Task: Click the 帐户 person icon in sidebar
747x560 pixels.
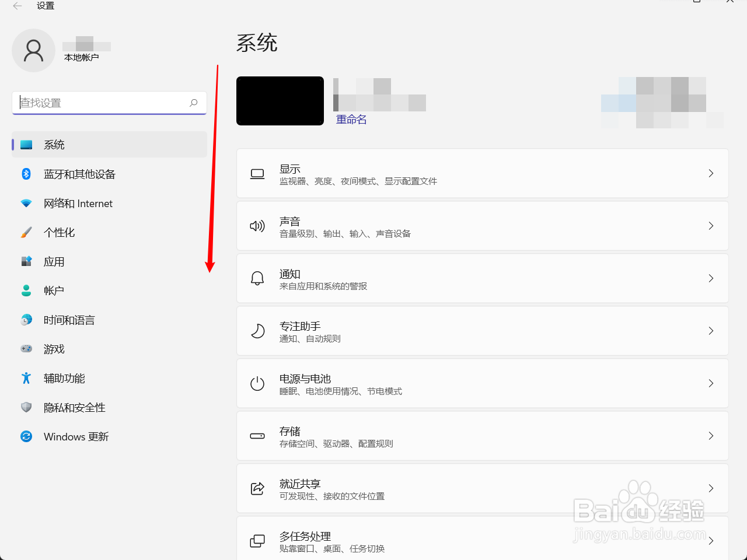Action: click(26, 290)
